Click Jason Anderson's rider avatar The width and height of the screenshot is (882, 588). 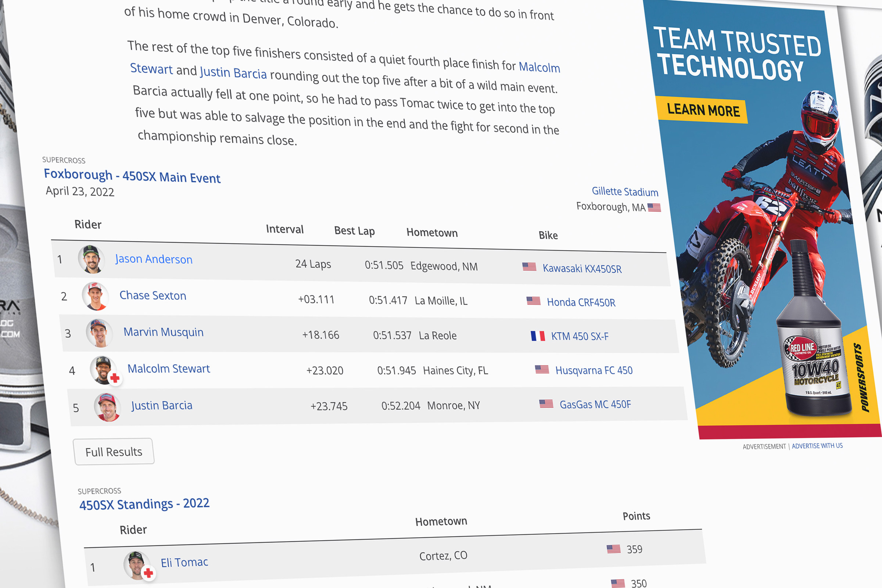(91, 259)
